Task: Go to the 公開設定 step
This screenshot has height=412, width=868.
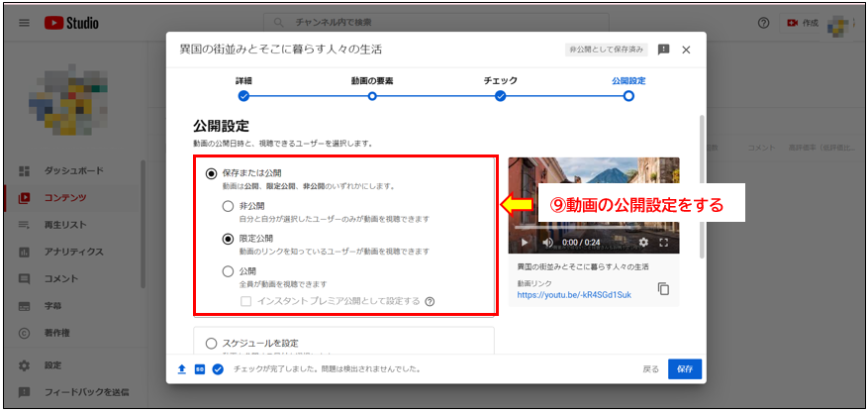Action: coord(628,96)
